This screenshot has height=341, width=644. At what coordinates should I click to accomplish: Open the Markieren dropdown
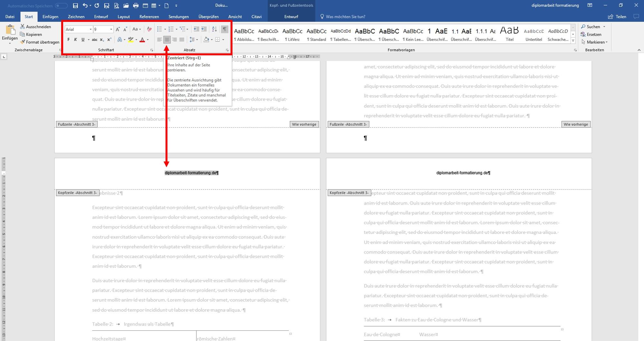click(594, 42)
